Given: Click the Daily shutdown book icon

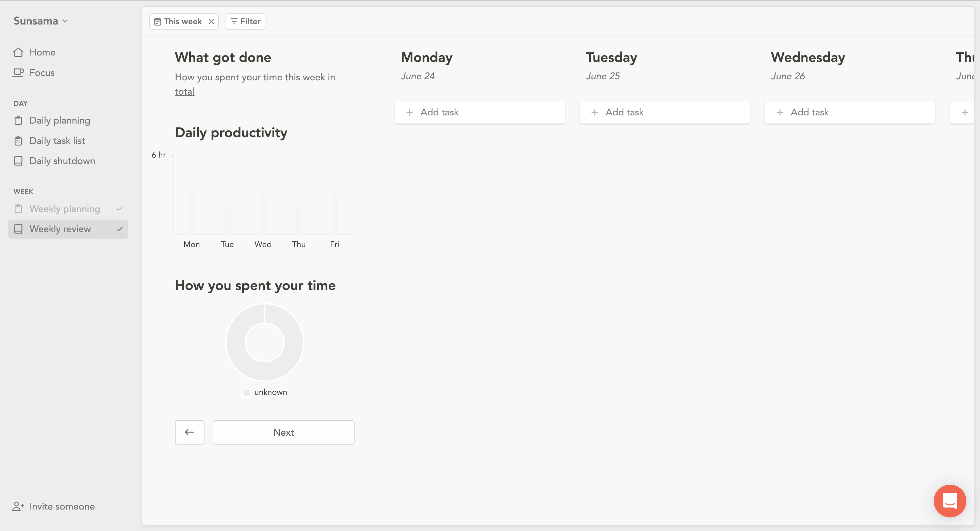Looking at the screenshot, I should (18, 161).
